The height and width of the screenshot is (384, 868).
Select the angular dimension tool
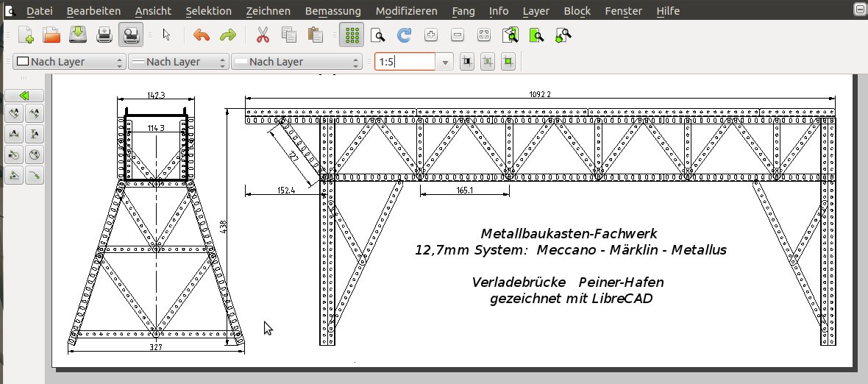14,175
